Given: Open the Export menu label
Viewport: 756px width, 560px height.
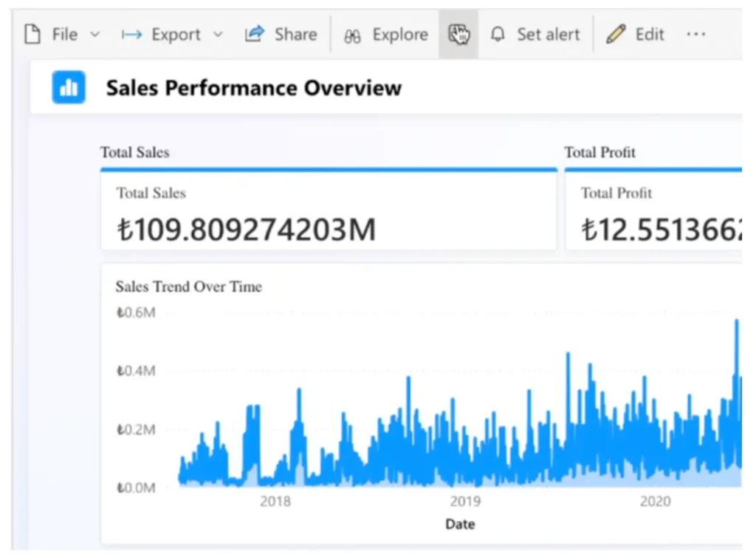Looking at the screenshot, I should (176, 35).
